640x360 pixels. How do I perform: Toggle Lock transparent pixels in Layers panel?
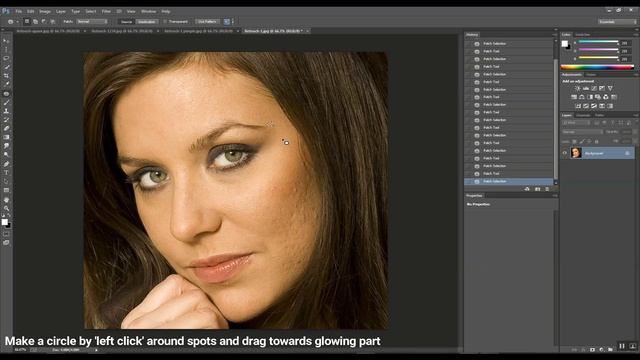pos(574,141)
